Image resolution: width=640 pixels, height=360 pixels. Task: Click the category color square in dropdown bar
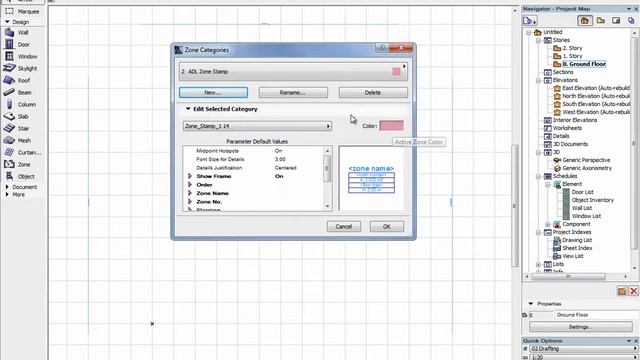coord(396,72)
